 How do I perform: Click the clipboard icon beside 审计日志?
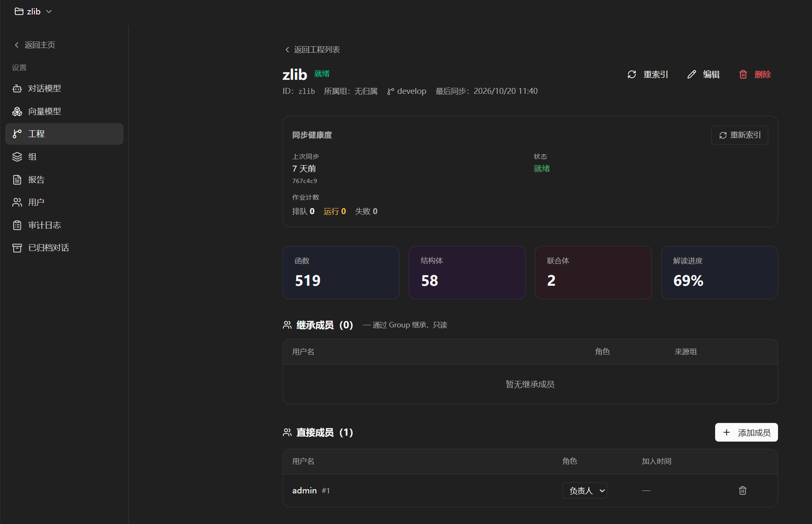pyautogui.click(x=17, y=225)
